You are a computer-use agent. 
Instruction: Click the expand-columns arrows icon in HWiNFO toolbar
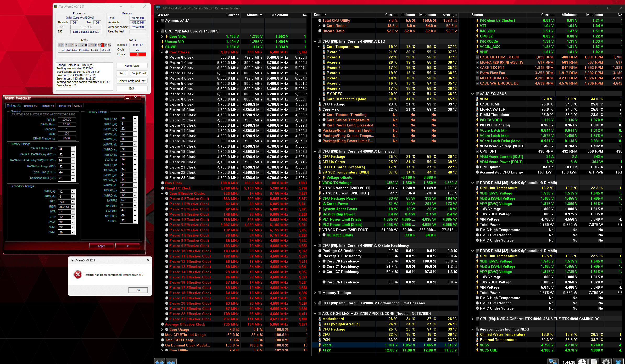coord(159,361)
